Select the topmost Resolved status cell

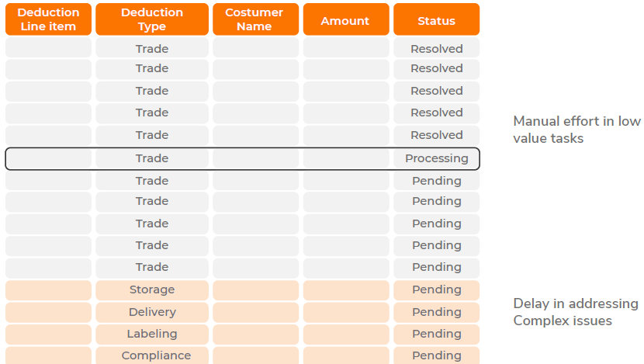click(436, 49)
